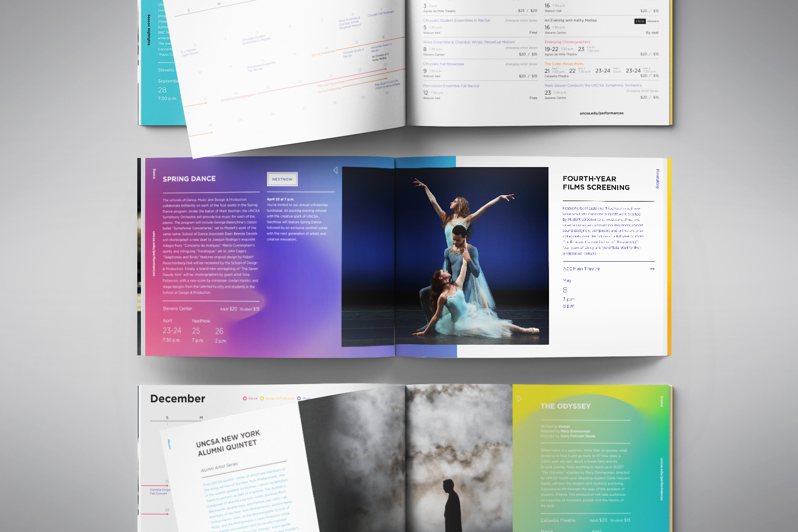Click the "23-24" April date on the Spring Dance page

click(172, 331)
